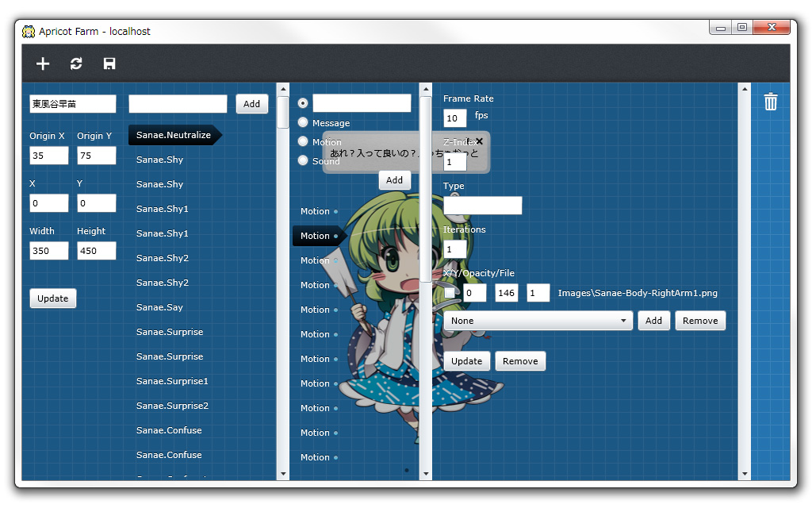The width and height of the screenshot is (812, 508).
Task: Select the Sanae.Surprise2 list item
Action: 172,406
